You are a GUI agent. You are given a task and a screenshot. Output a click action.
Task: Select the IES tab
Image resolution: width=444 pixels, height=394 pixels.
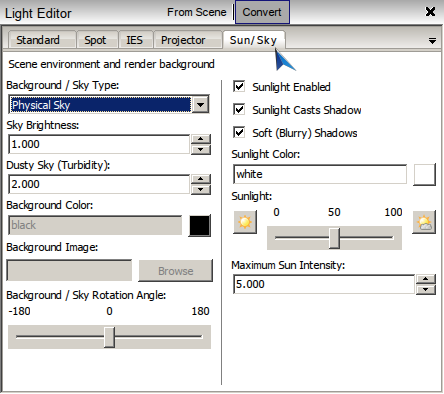coord(136,40)
